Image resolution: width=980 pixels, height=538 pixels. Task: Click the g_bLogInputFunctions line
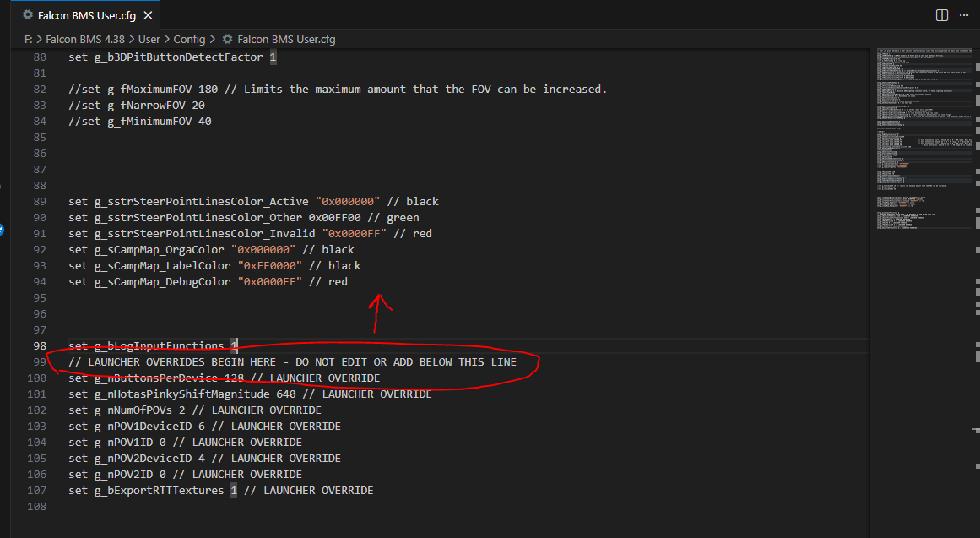click(x=153, y=346)
